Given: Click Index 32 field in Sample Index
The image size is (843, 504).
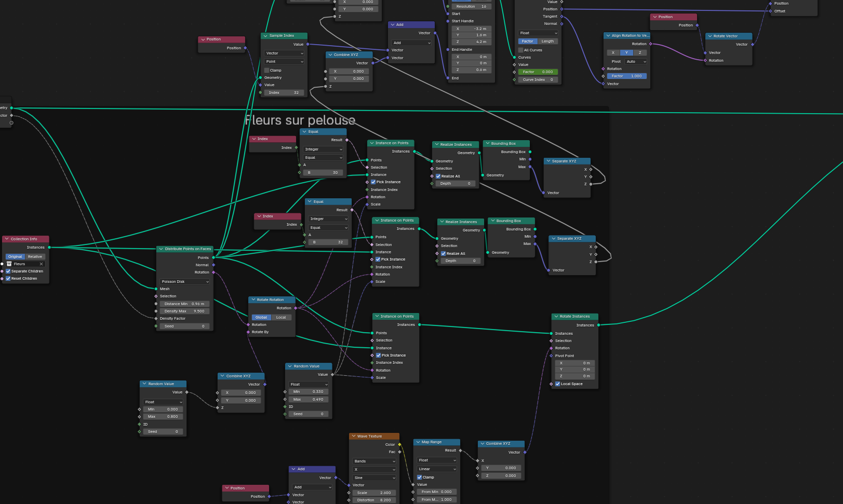Looking at the screenshot, I should (284, 92).
